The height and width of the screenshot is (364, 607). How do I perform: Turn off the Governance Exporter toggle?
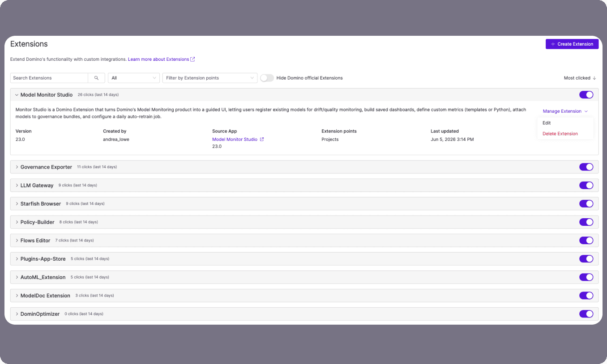coord(586,167)
